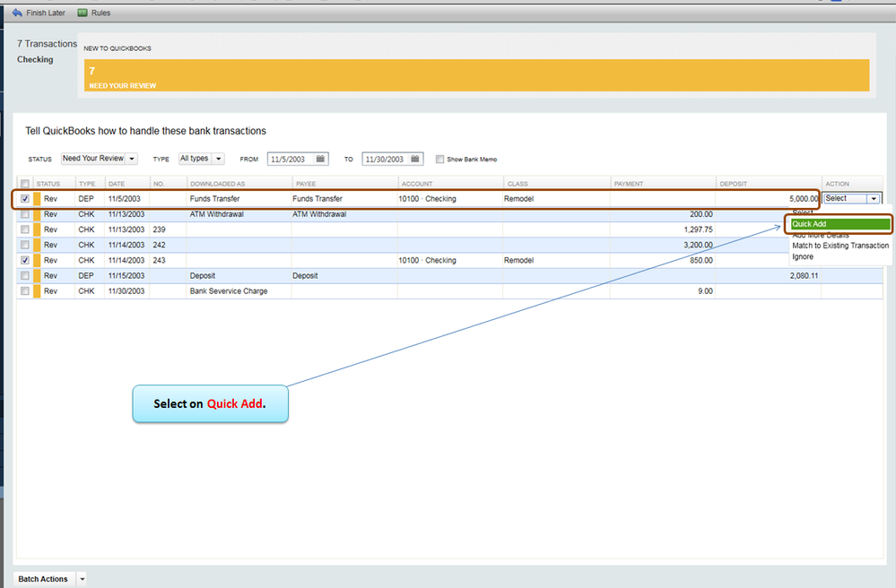This screenshot has height=588, width=896.
Task: Click the Finish Later link
Action: (x=46, y=13)
